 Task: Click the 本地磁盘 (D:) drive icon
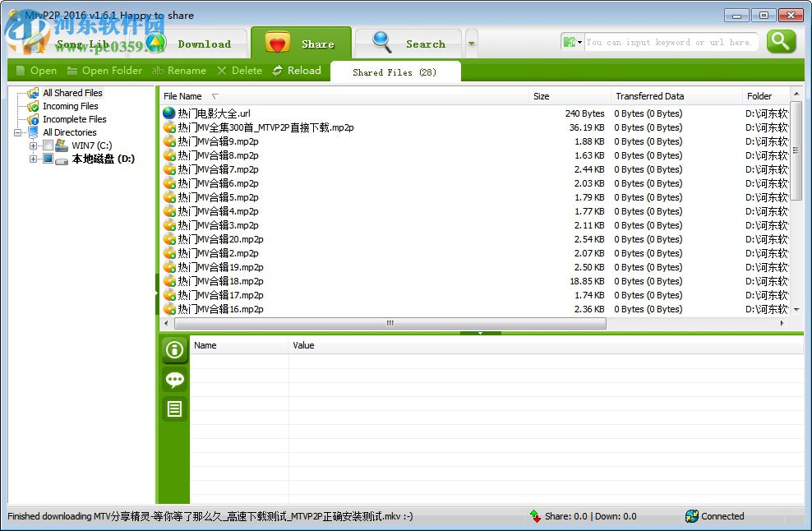tap(62, 160)
